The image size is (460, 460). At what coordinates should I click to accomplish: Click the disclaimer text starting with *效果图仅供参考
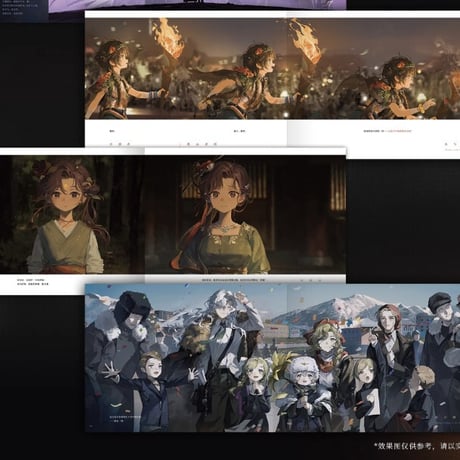point(417,446)
